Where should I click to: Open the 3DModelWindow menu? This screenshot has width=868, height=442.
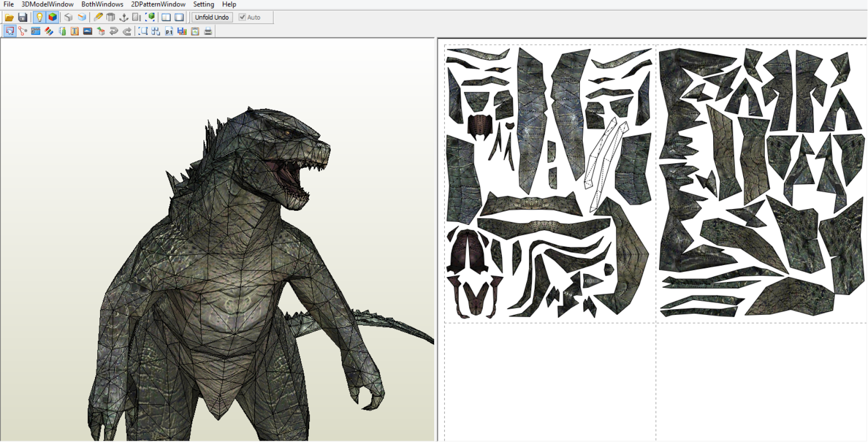(x=48, y=4)
